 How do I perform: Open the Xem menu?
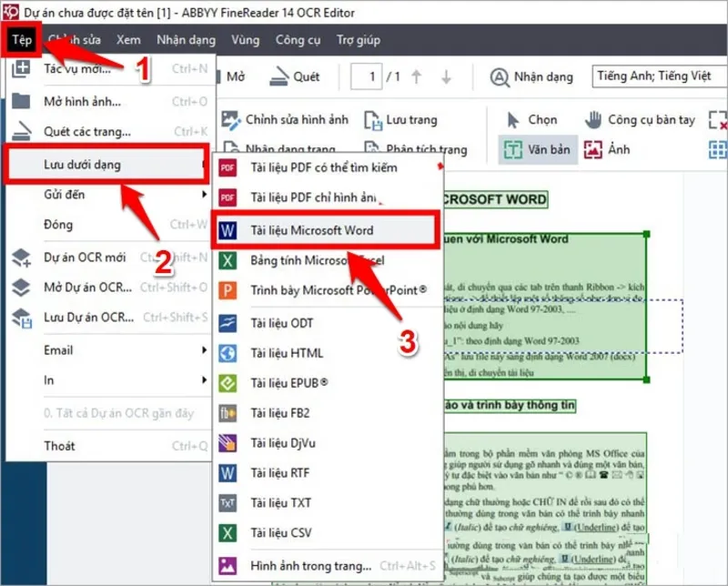click(128, 40)
